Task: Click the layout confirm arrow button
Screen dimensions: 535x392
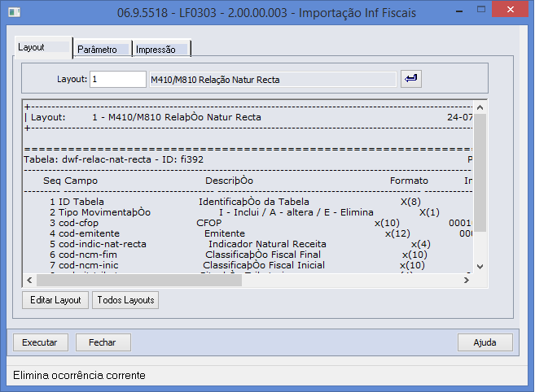Action: click(410, 79)
